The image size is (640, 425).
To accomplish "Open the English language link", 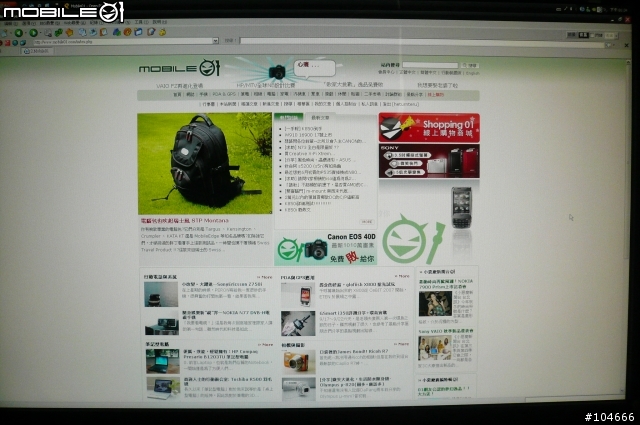I will pyautogui.click(x=473, y=73).
